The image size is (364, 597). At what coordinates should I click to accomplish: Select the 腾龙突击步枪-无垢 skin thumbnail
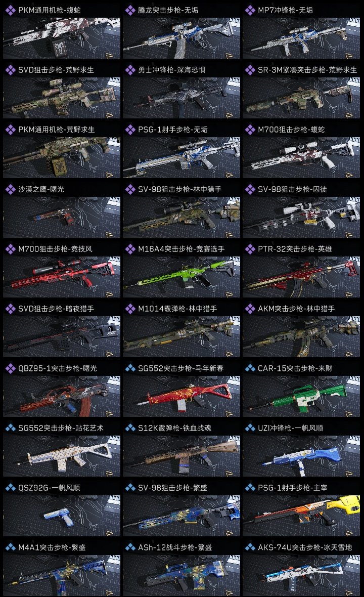coord(182,38)
